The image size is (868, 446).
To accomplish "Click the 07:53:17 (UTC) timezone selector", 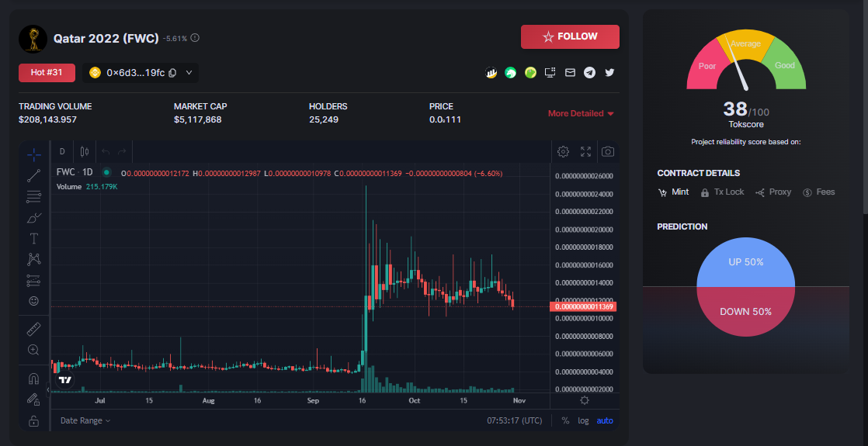I will coord(514,420).
